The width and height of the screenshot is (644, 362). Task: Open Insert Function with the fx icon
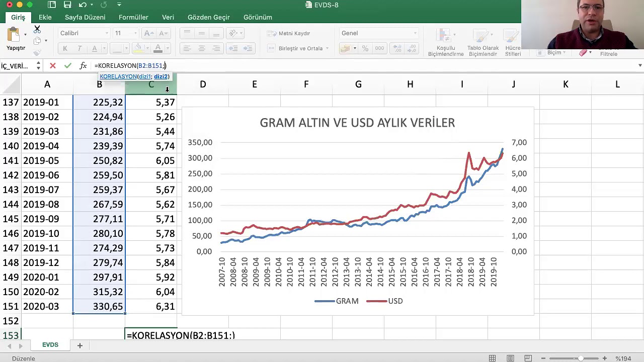click(x=83, y=65)
